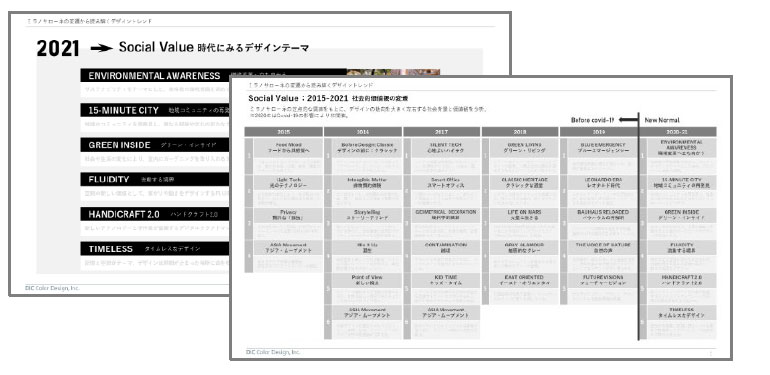Select the LIFE ON MARS cell
The width and height of the screenshot is (770, 375).
[524, 214]
